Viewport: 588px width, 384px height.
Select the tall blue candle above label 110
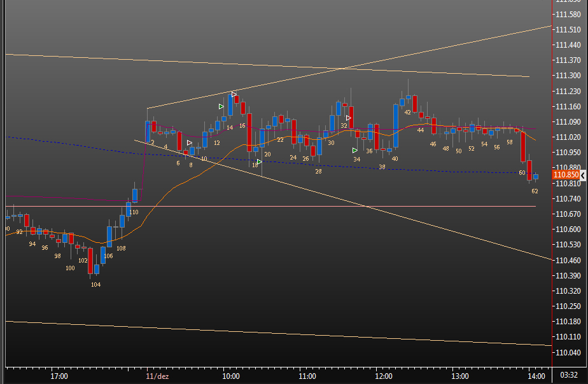tap(135, 195)
